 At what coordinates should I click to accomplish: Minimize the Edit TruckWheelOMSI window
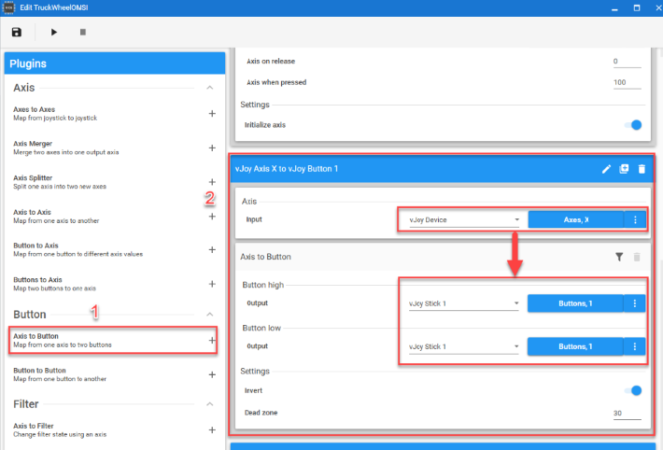pyautogui.click(x=614, y=8)
